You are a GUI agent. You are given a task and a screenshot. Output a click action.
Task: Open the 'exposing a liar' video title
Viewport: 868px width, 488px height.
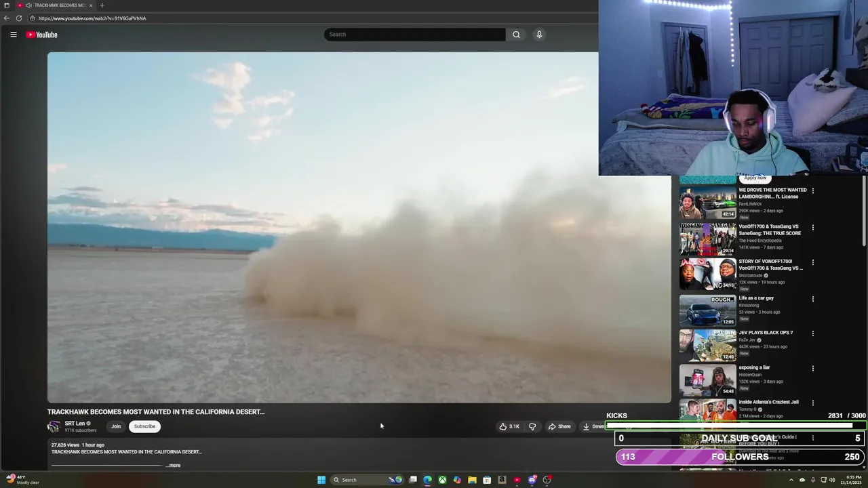[x=754, y=367]
